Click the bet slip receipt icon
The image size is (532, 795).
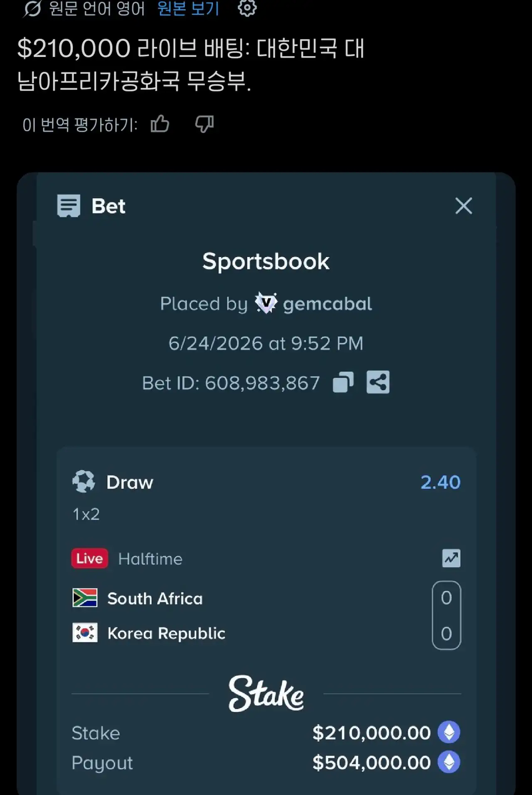69,206
